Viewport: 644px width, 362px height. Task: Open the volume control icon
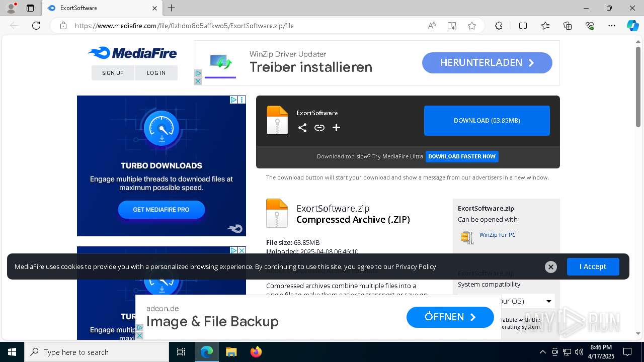tap(579, 352)
